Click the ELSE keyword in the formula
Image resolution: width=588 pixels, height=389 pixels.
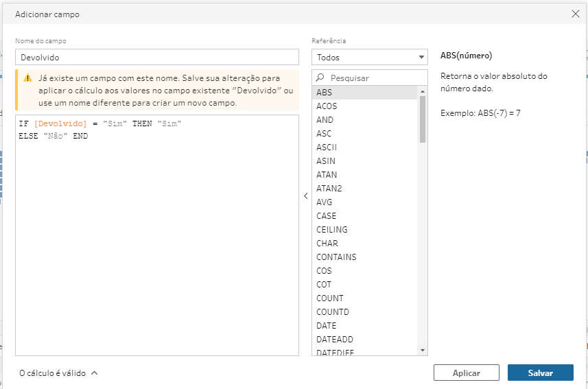point(29,136)
